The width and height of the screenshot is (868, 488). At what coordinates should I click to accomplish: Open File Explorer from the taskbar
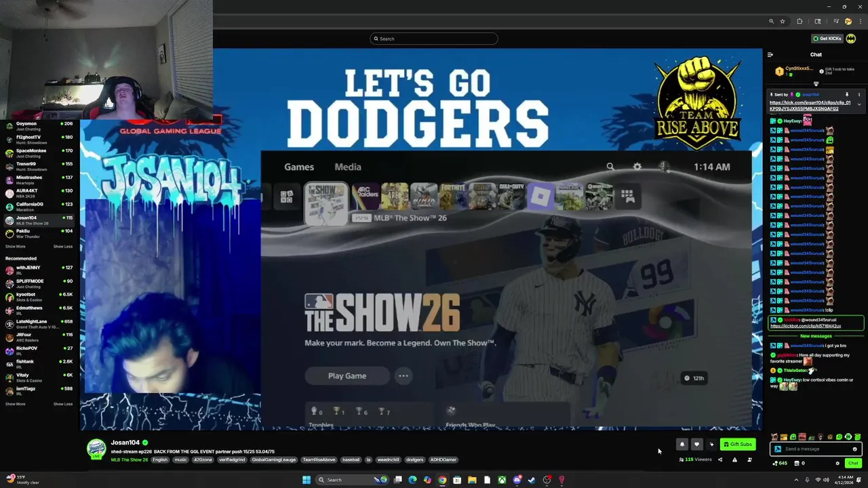point(472,480)
